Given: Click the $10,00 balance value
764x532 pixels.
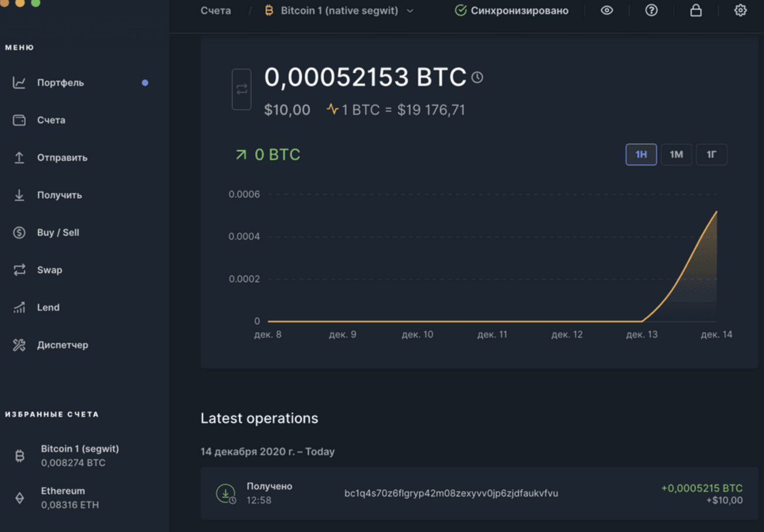Looking at the screenshot, I should [x=287, y=110].
